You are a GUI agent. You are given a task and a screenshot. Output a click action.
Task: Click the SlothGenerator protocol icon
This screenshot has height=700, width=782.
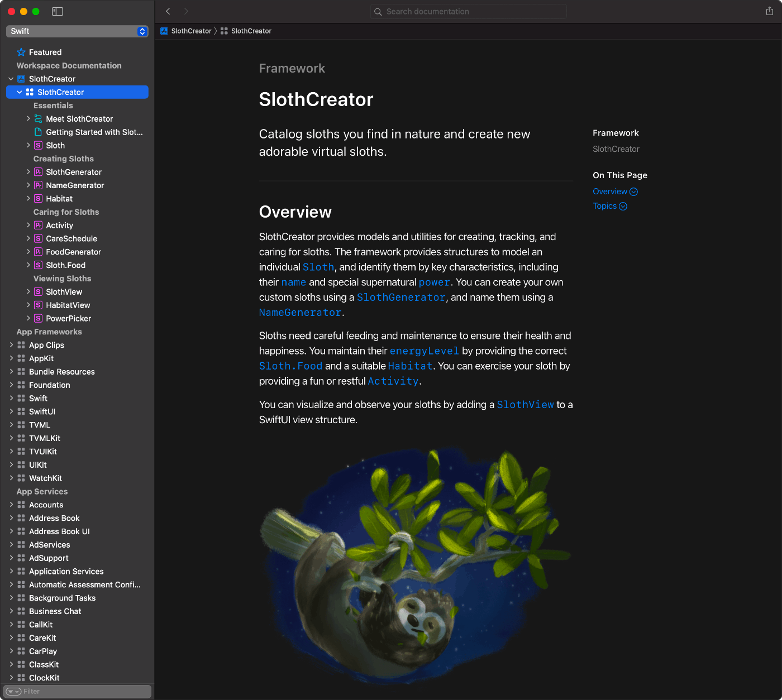[x=38, y=172]
